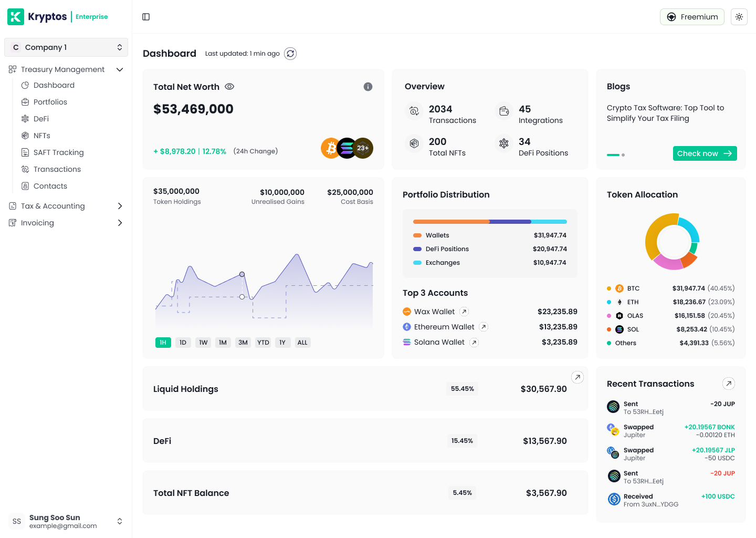Open DeFi in the sidebar

tap(41, 119)
